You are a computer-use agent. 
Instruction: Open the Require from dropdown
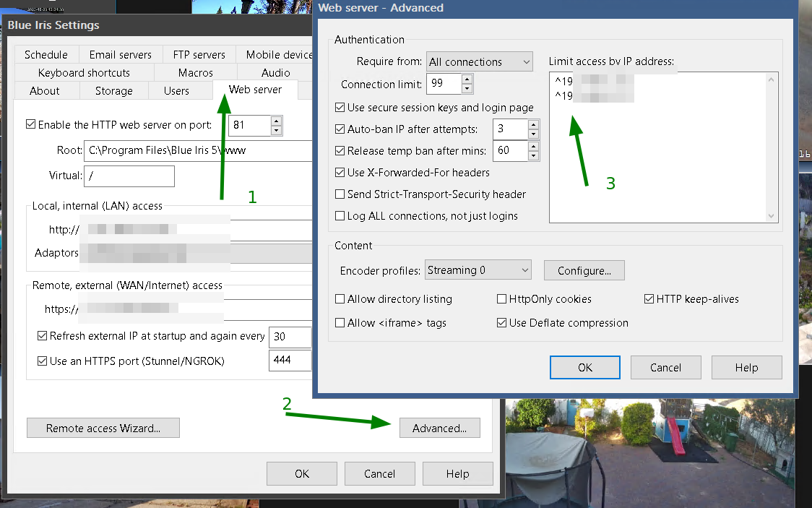(479, 62)
